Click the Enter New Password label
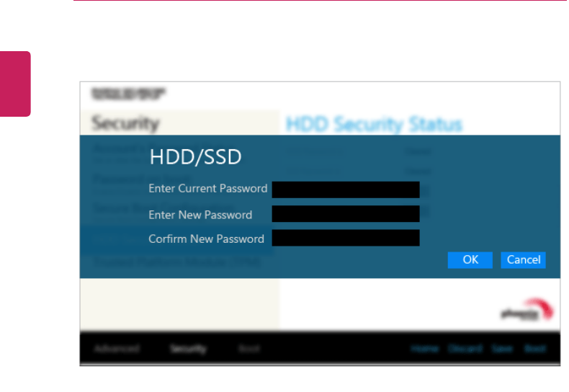The width and height of the screenshot is (569, 392). coord(200,215)
